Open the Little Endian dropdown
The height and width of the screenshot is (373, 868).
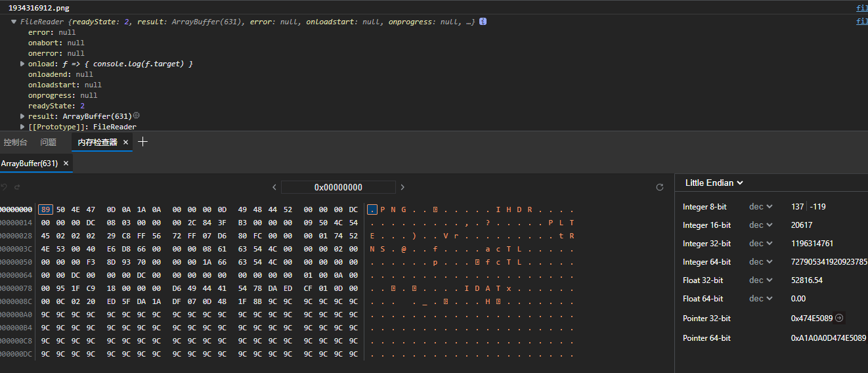[x=714, y=183]
